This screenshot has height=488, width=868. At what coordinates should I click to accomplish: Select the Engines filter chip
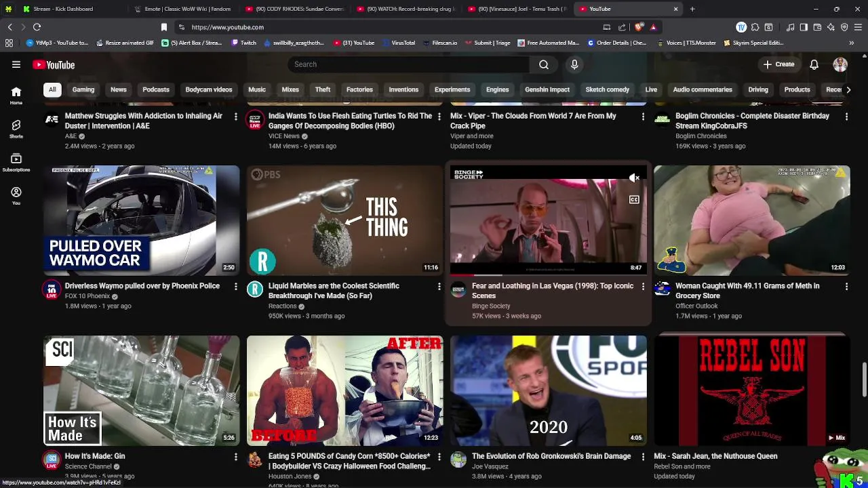(497, 89)
